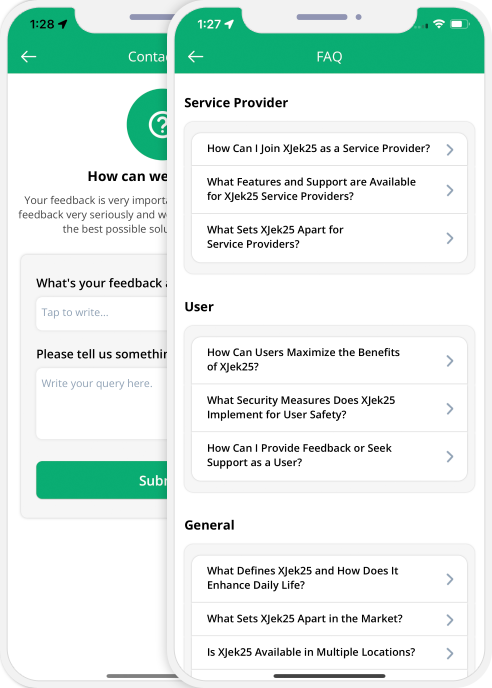Open 'What Defines XJek25' FAQ entry
Image resolution: width=492 pixels, height=688 pixels.
click(x=329, y=579)
